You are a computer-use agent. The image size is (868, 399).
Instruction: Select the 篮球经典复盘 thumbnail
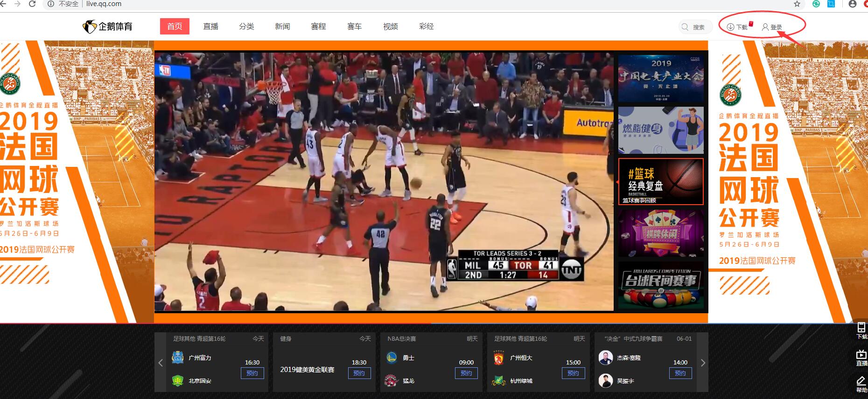coord(661,181)
